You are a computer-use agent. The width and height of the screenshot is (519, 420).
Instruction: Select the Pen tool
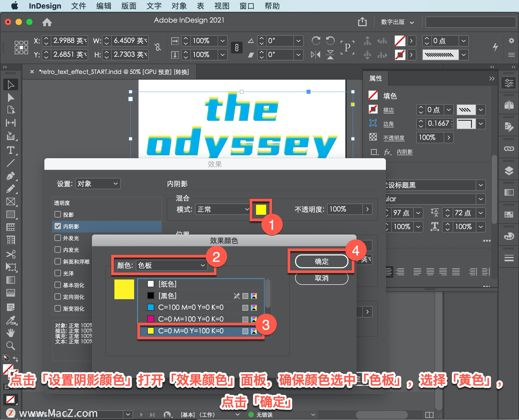pyautogui.click(x=11, y=176)
